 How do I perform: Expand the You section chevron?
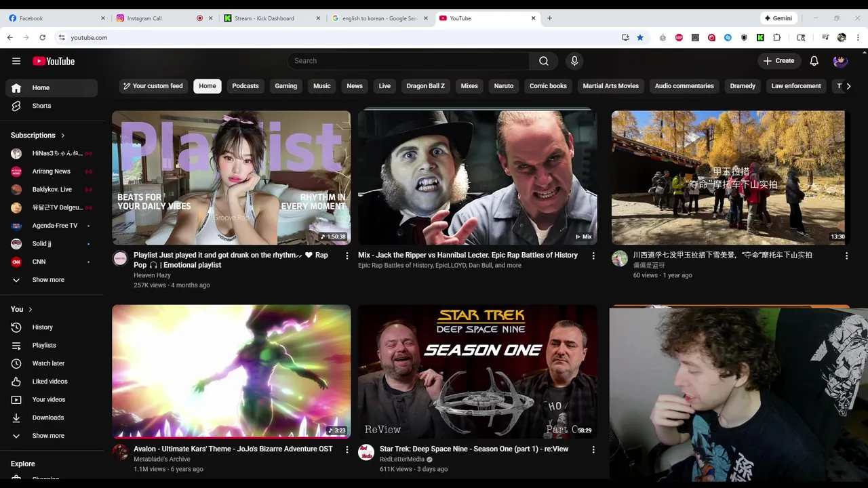point(31,309)
